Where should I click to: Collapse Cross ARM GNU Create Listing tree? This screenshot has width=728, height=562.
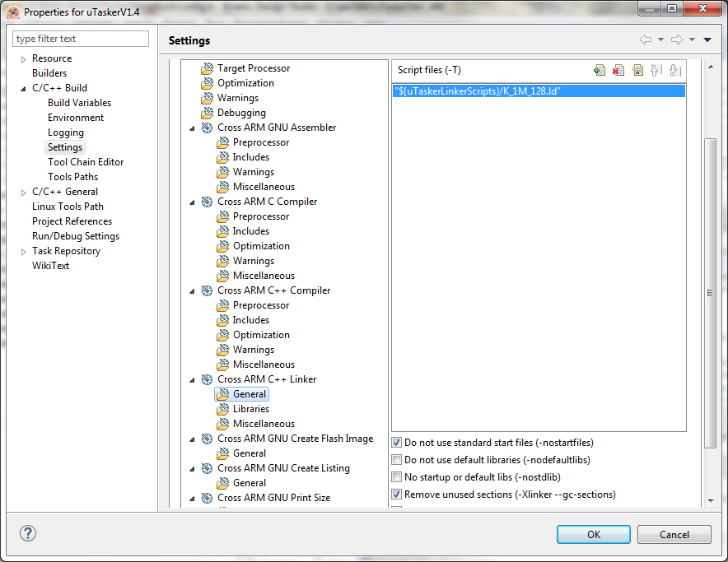192,470
